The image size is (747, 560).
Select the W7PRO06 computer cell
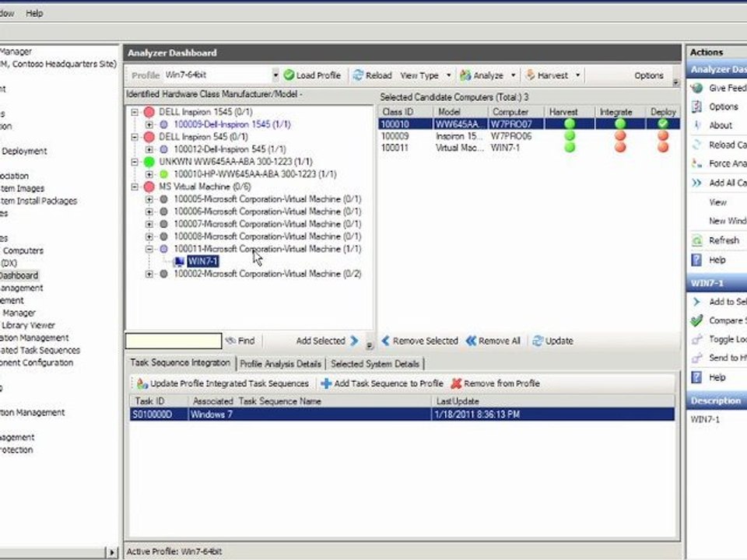click(x=511, y=136)
